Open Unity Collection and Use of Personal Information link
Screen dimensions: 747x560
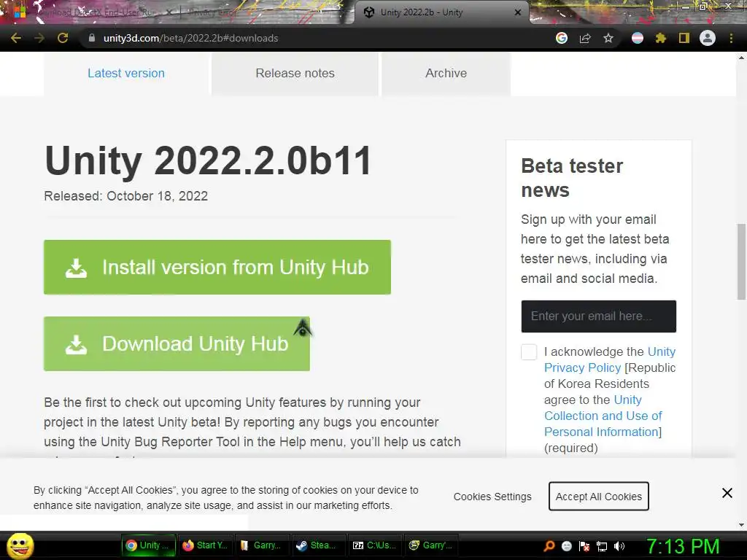[x=603, y=416]
